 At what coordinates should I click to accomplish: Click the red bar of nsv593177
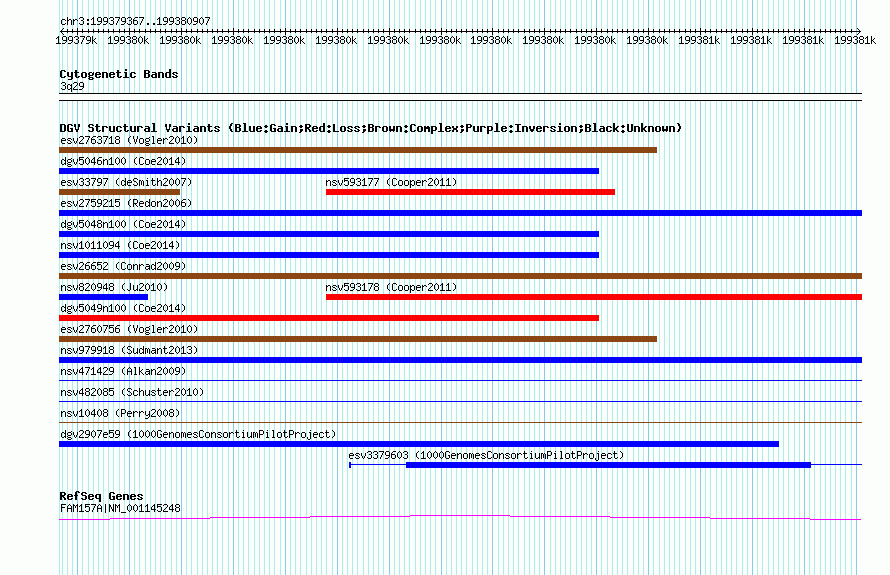click(470, 192)
